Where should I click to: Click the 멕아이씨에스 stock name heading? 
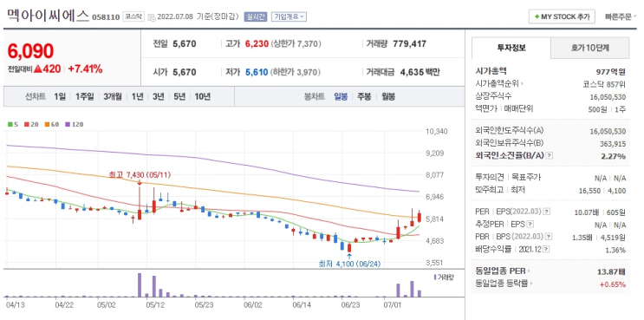[48, 16]
